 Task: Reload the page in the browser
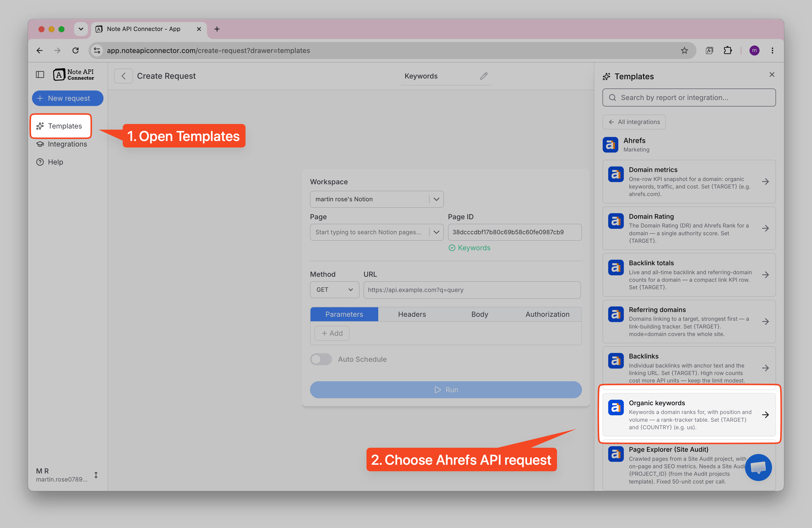point(76,50)
